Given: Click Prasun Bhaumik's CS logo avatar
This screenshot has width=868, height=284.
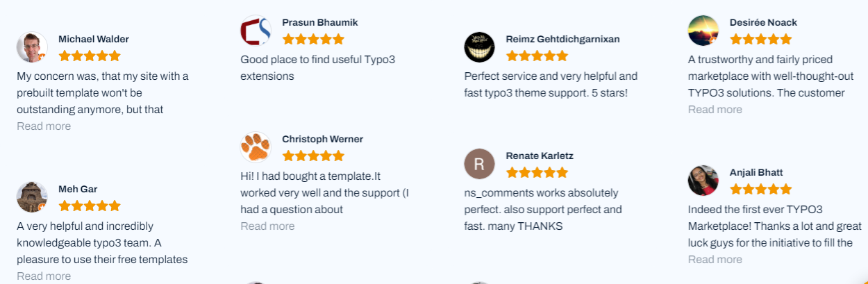Looking at the screenshot, I should [x=256, y=31].
